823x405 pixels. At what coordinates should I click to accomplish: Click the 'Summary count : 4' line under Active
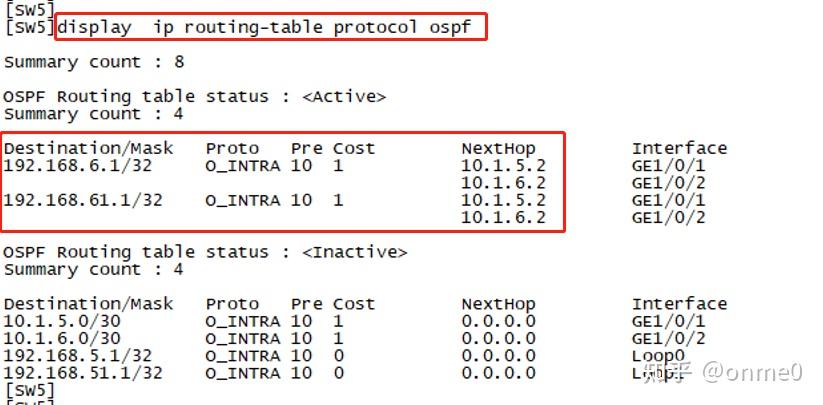(94, 114)
